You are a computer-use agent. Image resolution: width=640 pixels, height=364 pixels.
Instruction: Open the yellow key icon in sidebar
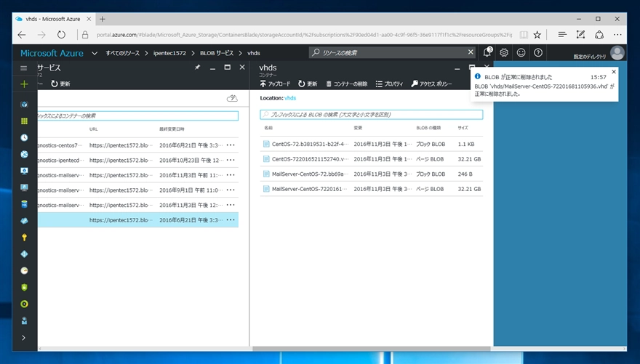24,238
